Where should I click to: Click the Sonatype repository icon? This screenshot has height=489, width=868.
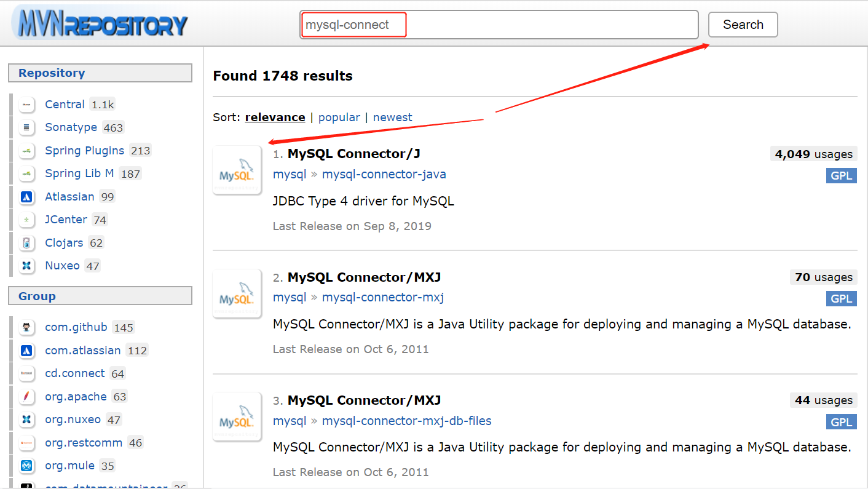point(26,127)
